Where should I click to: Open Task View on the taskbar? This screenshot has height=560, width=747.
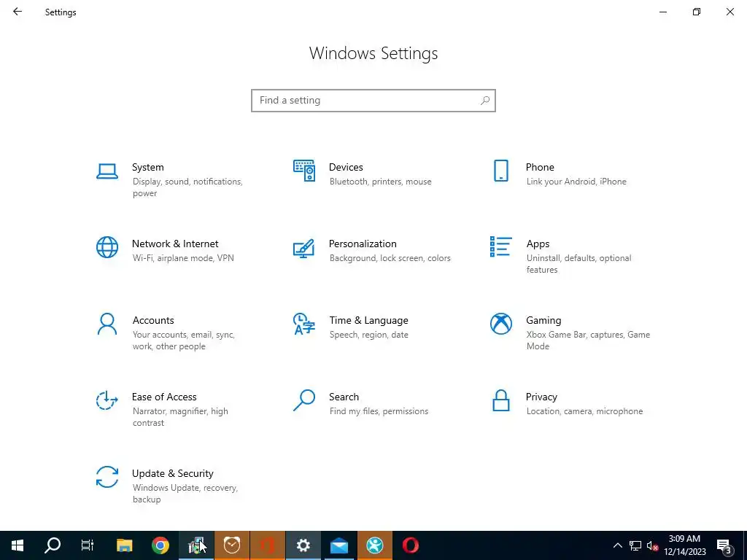pos(88,545)
